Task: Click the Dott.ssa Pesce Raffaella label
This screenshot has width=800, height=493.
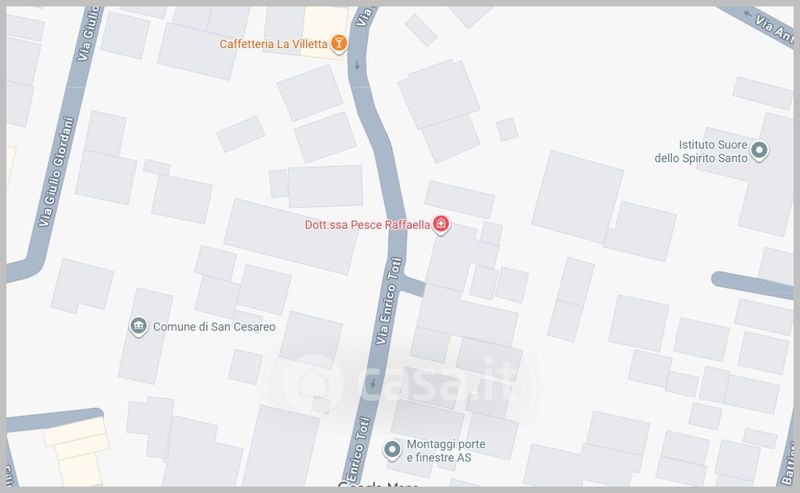Action: coord(367,225)
